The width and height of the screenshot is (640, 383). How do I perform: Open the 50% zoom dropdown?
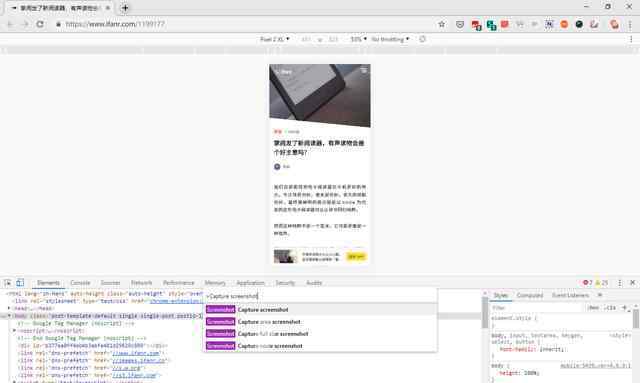358,39
